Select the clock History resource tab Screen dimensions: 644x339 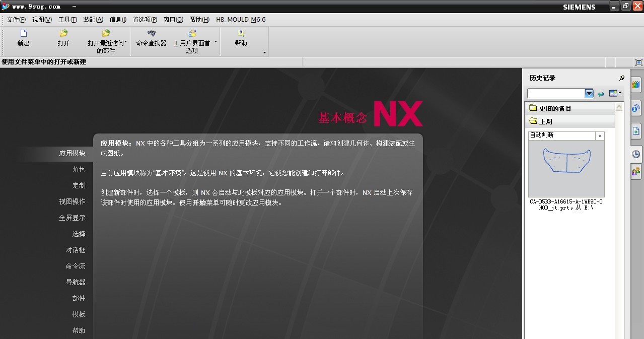[636, 154]
